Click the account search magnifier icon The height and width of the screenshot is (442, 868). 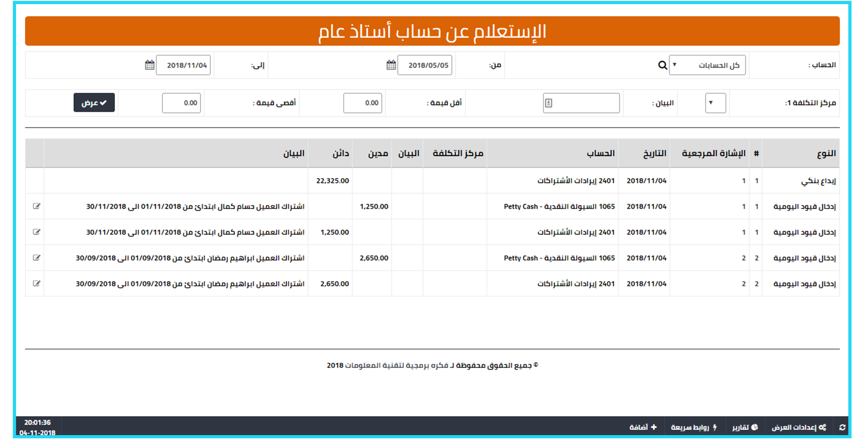point(662,65)
